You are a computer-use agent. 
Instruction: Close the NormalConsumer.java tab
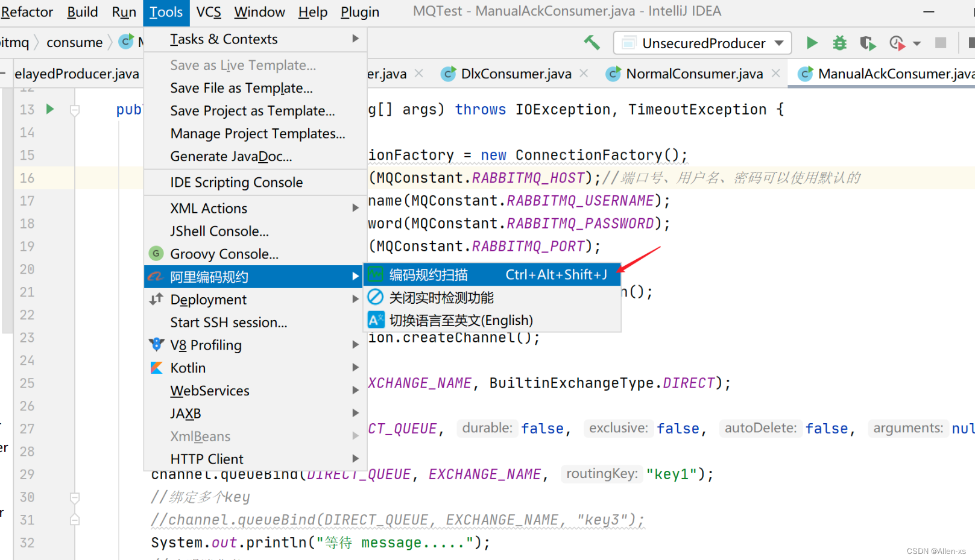775,73
